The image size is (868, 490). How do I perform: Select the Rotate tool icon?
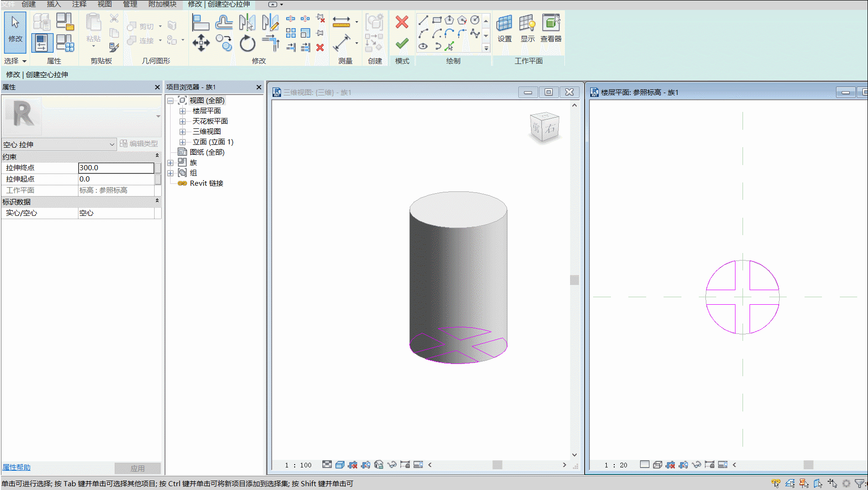[247, 44]
